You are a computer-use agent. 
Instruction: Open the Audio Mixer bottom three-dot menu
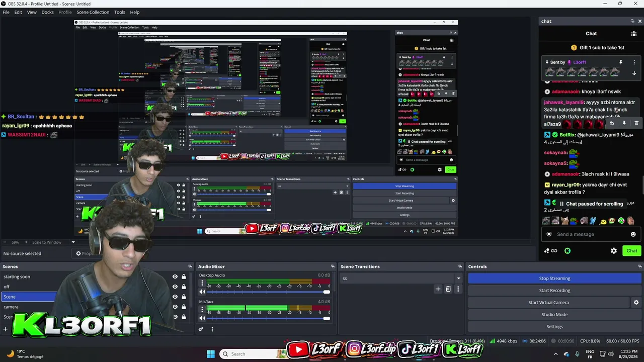[212, 329]
